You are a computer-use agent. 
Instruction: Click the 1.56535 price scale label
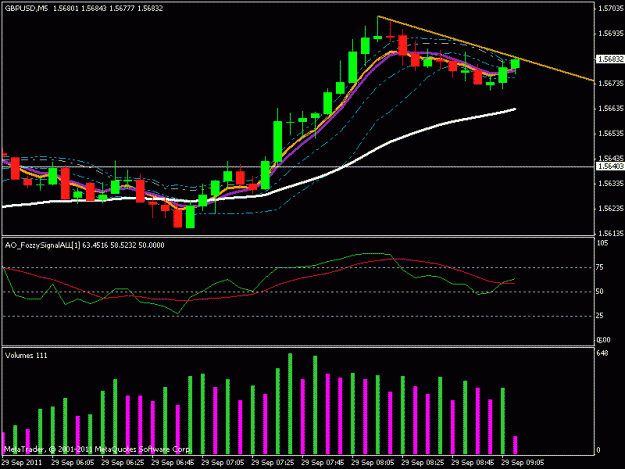tap(611, 133)
